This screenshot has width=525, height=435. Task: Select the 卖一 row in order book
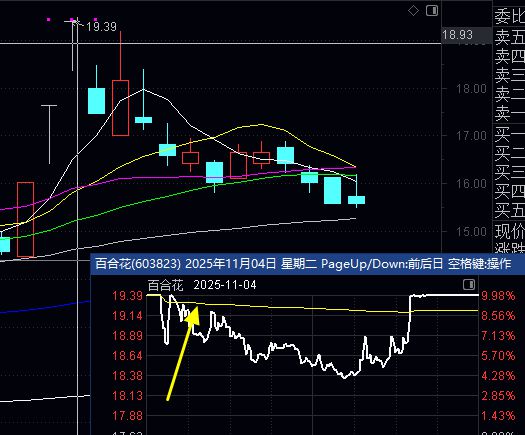point(510,114)
